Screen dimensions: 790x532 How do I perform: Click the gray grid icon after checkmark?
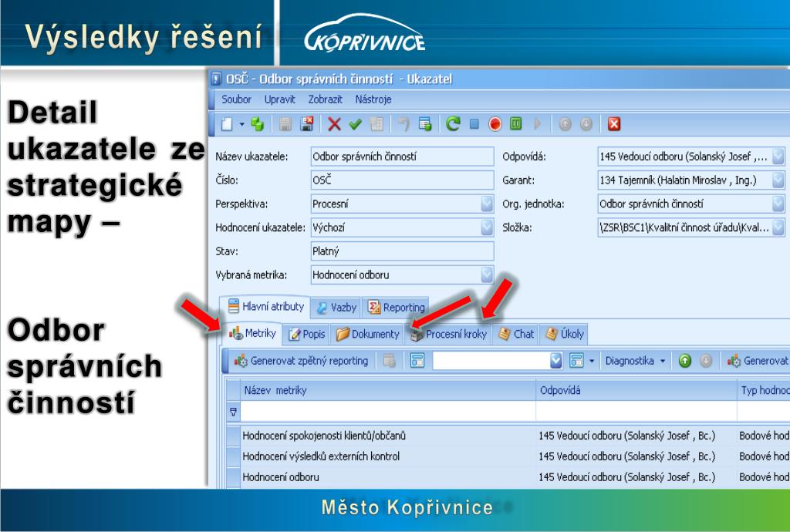coord(376,124)
